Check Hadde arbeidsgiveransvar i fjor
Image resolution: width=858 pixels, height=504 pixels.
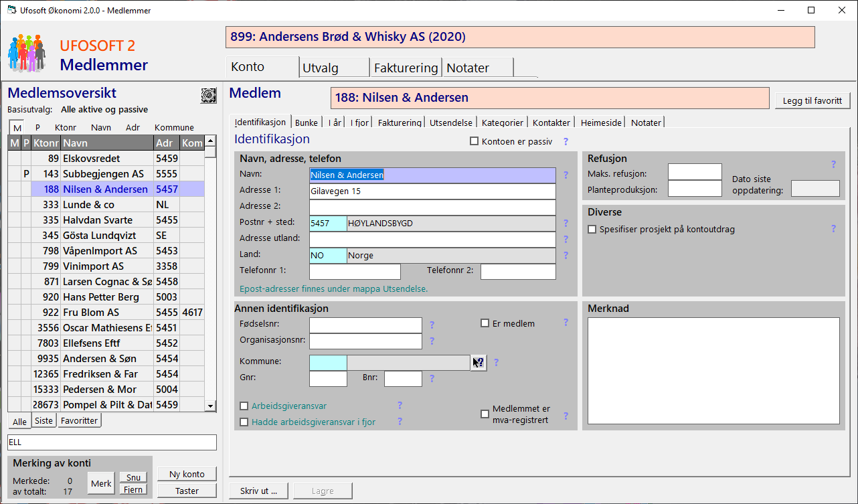[244, 422]
